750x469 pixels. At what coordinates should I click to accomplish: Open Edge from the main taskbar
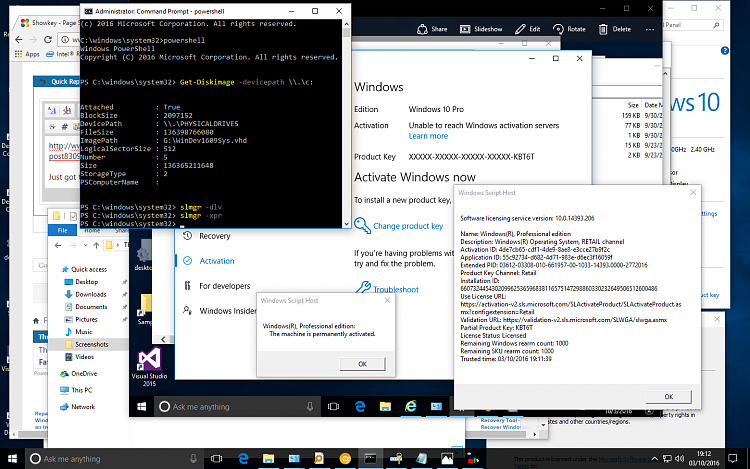point(243,459)
